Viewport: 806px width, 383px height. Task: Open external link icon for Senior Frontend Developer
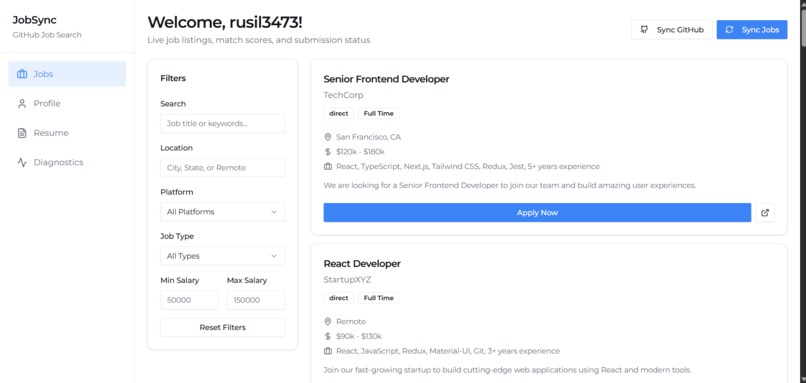click(765, 213)
